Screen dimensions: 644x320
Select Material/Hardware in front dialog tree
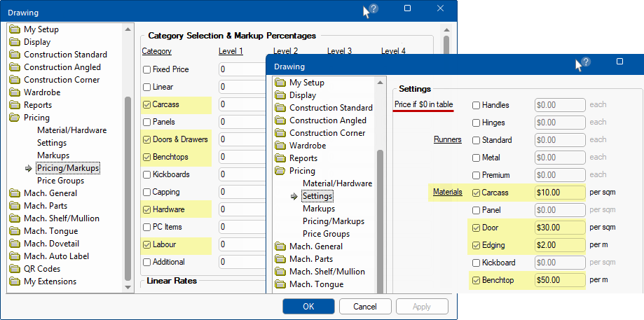click(337, 183)
